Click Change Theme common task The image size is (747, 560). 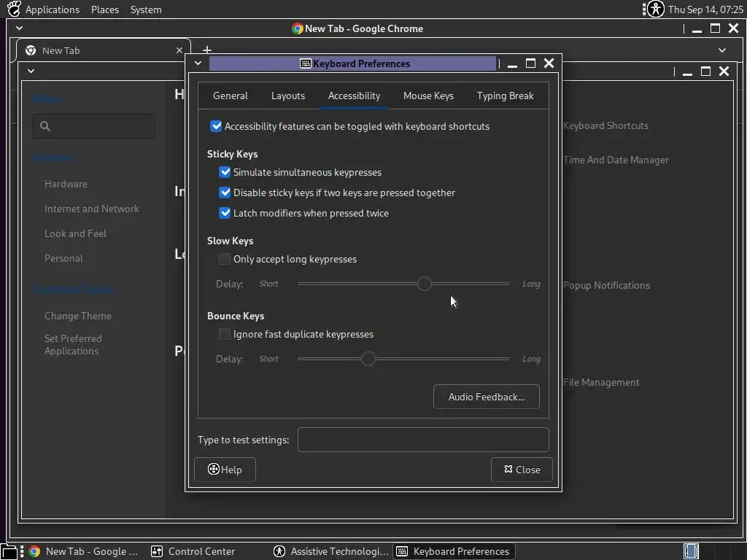tap(77, 316)
